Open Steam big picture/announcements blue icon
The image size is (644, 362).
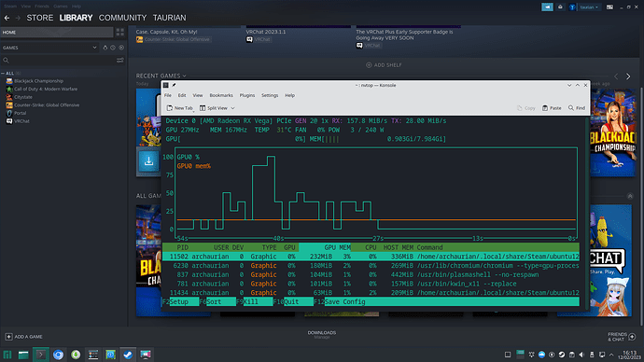coord(547,7)
